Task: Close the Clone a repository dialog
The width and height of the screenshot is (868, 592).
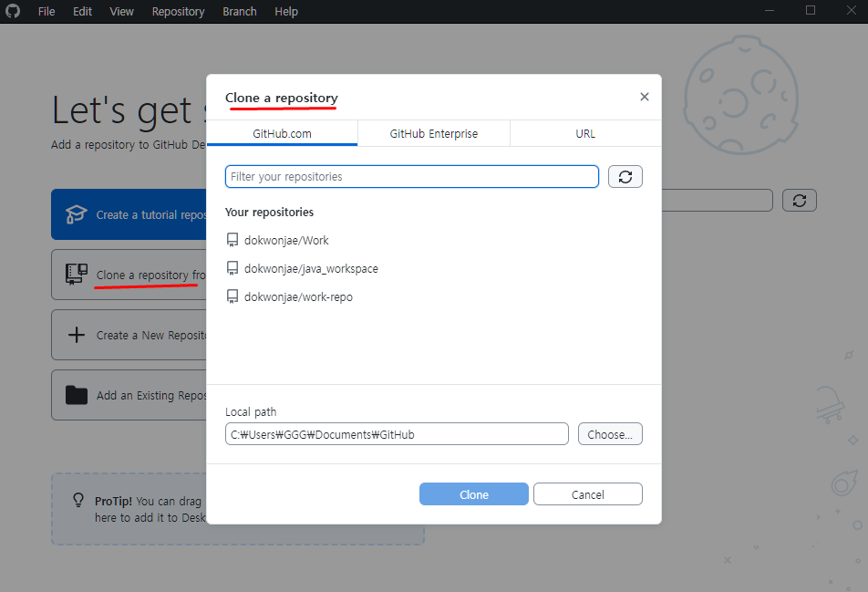Action: point(645,97)
